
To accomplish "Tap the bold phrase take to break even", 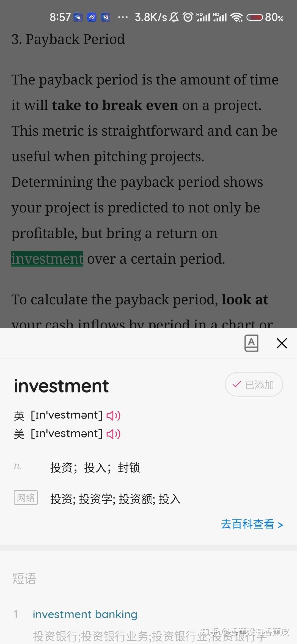I will tap(115, 105).
